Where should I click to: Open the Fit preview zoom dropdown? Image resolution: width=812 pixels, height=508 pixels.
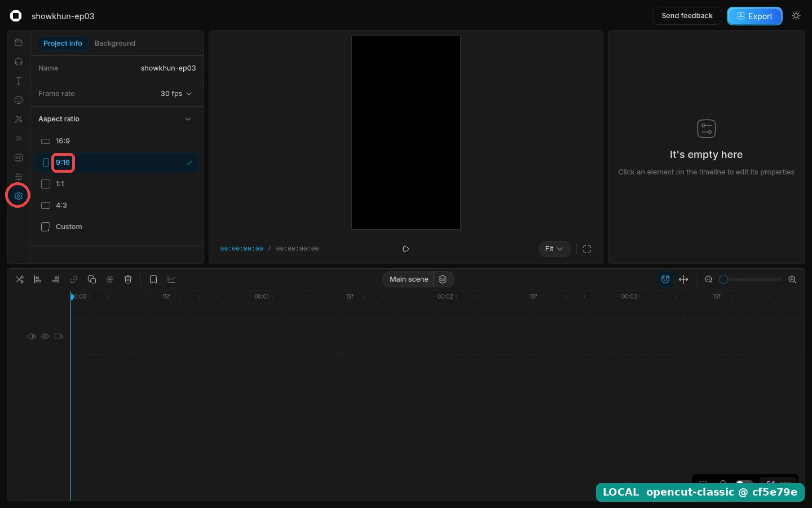(554, 249)
